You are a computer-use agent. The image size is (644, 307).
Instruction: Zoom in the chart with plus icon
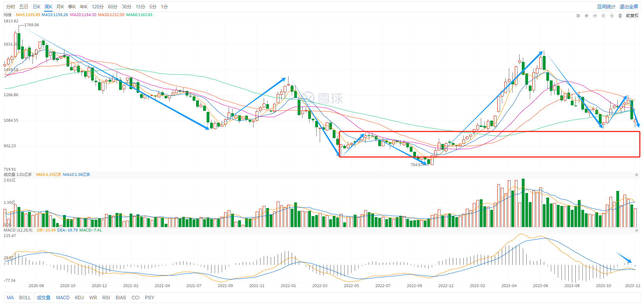[x=587, y=16]
